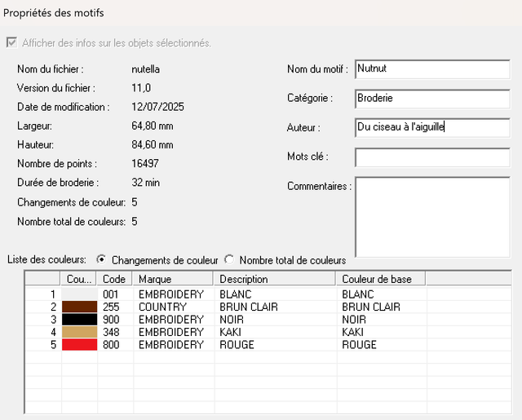Click the 'Nom du motif' text field

click(x=431, y=69)
